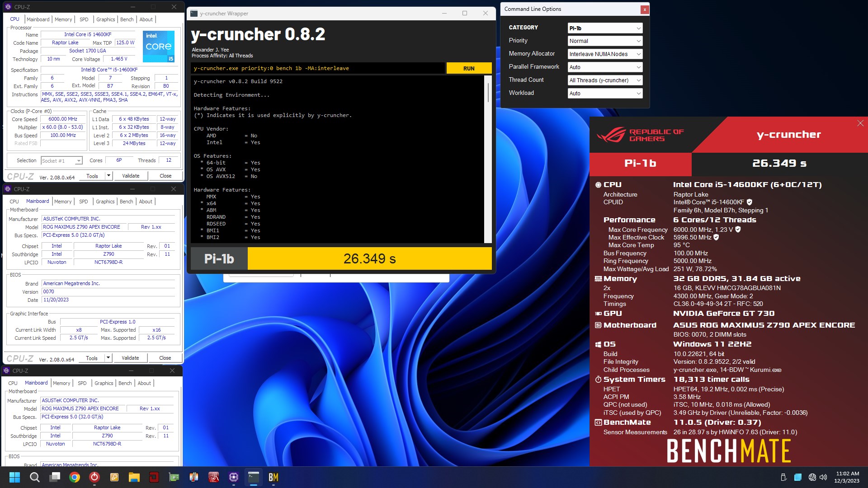Viewport: 868px width, 488px height.
Task: Open SPD tab in top CPU-Z window
Action: (x=84, y=19)
